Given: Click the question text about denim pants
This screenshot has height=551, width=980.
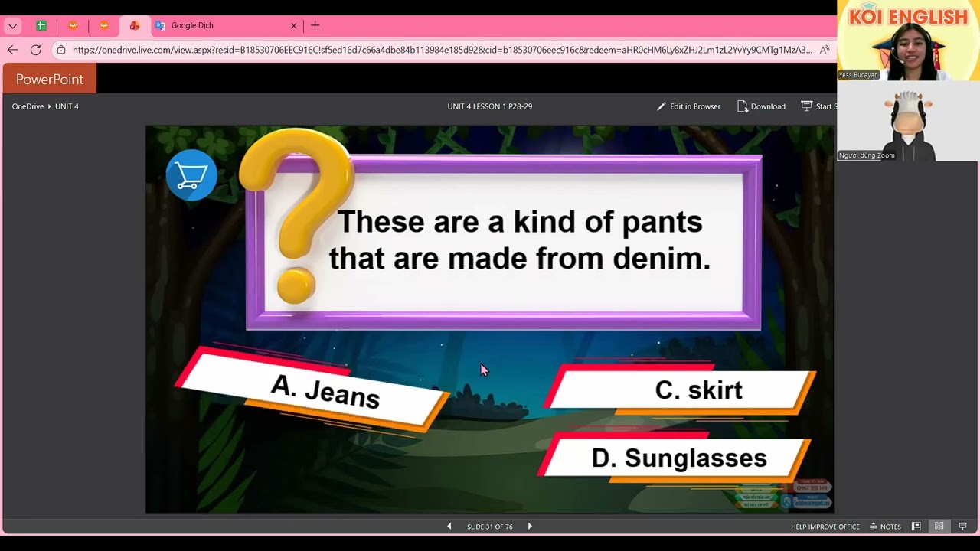Looking at the screenshot, I should coord(520,240).
